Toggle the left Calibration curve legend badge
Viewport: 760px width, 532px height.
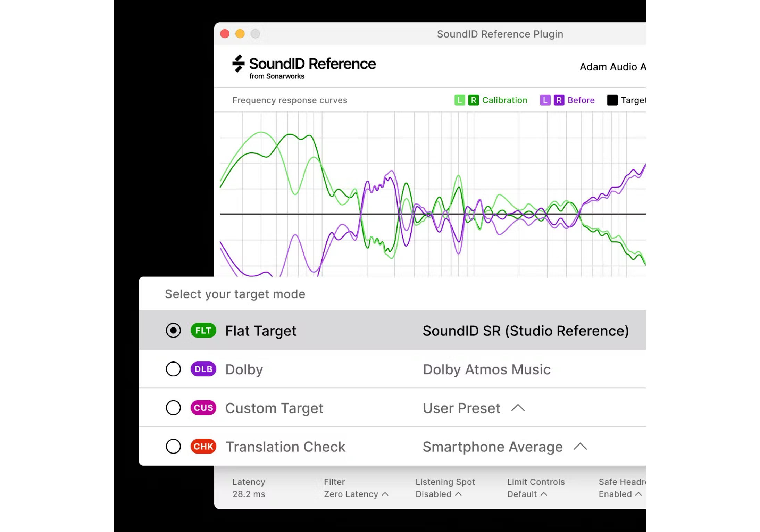pos(459,100)
